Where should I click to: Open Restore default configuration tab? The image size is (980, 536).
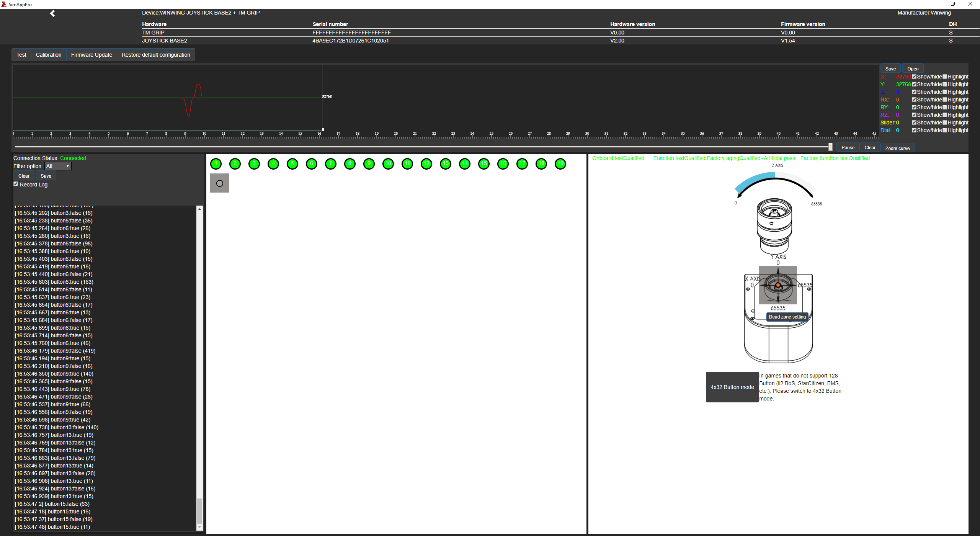[156, 55]
